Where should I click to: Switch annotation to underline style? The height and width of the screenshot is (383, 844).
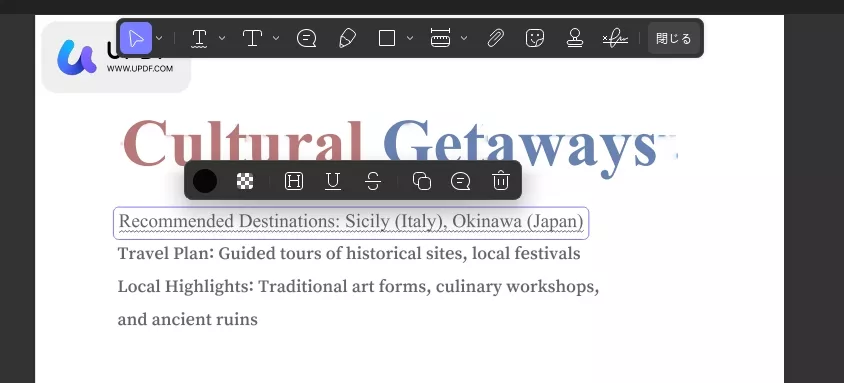point(333,181)
